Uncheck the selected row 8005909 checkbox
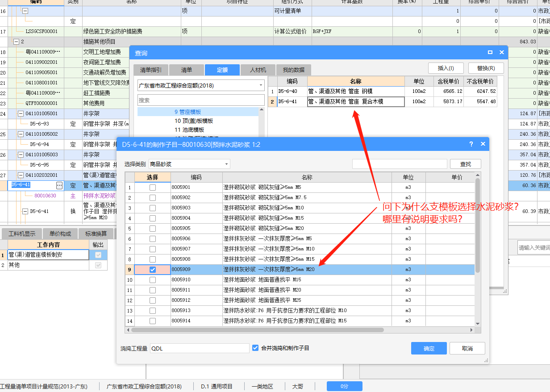Image resolution: width=550 pixels, height=392 pixels. pos(153,270)
